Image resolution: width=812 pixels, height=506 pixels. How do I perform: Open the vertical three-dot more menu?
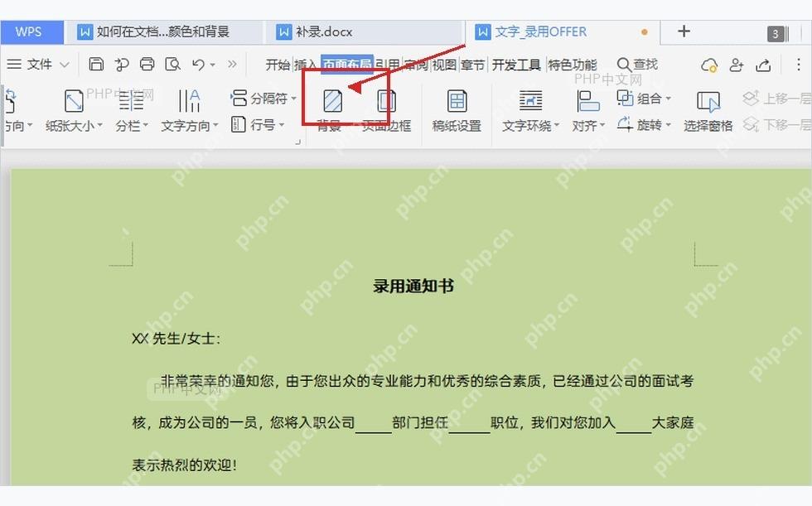coord(799,64)
